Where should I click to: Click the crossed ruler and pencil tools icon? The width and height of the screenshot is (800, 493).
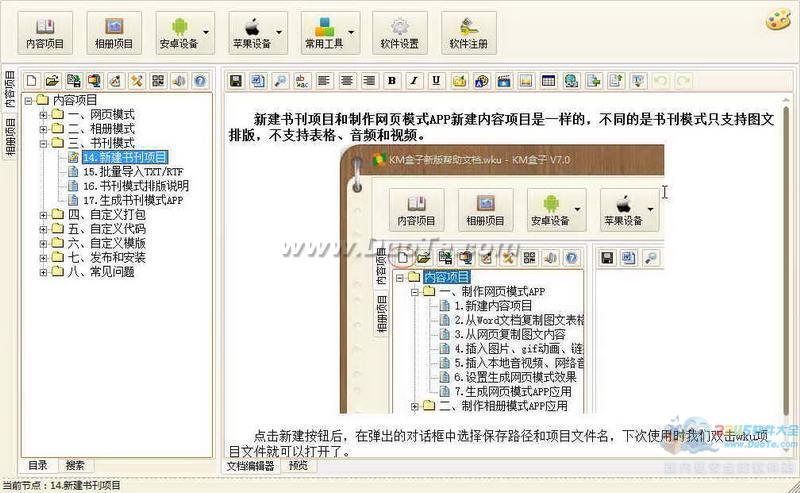pos(137,81)
